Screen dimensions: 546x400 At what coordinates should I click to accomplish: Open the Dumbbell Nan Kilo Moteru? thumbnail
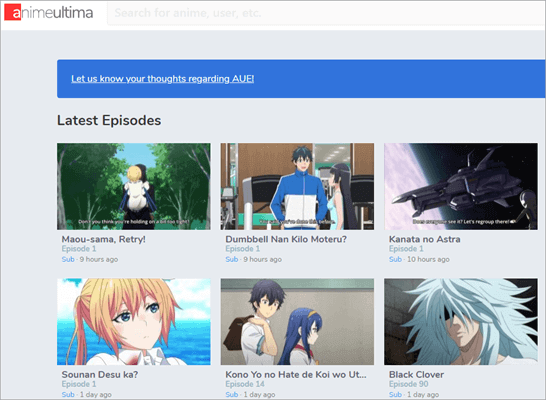click(x=297, y=186)
